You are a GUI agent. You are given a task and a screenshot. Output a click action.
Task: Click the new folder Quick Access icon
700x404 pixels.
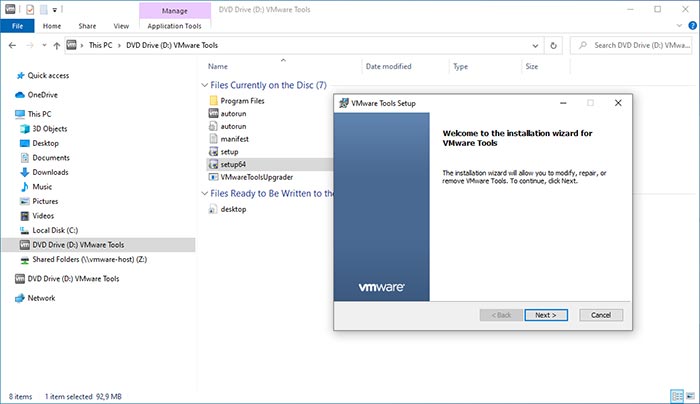tap(43, 9)
